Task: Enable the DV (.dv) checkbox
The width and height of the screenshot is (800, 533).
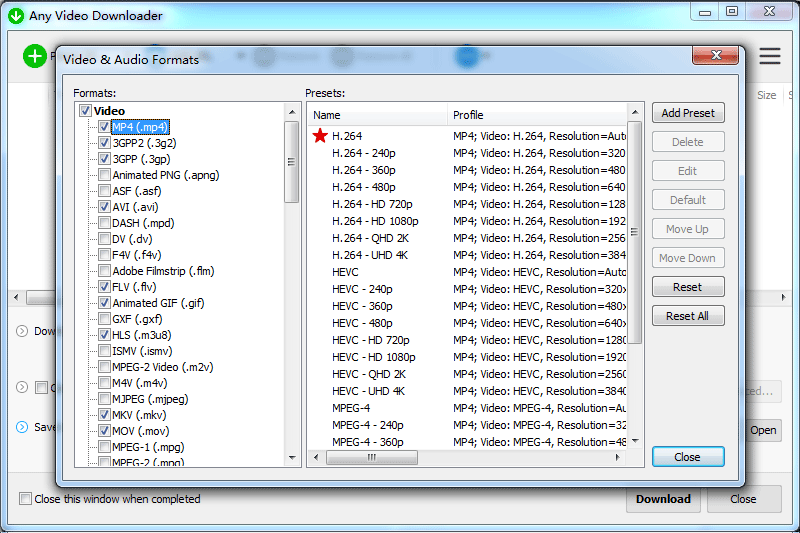Action: point(104,239)
